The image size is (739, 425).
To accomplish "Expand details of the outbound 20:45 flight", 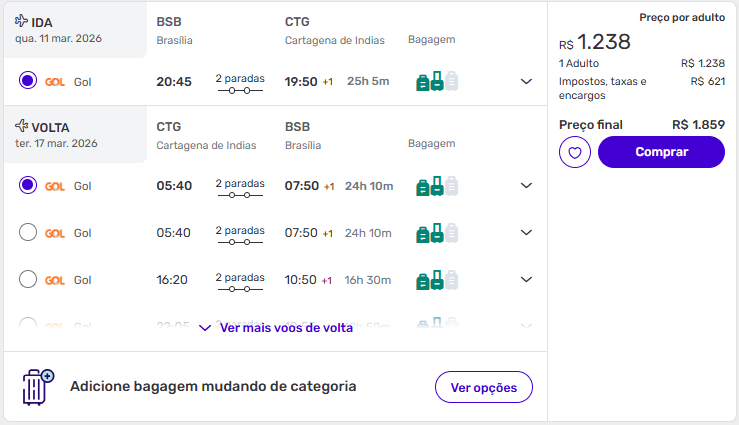I will click(527, 81).
